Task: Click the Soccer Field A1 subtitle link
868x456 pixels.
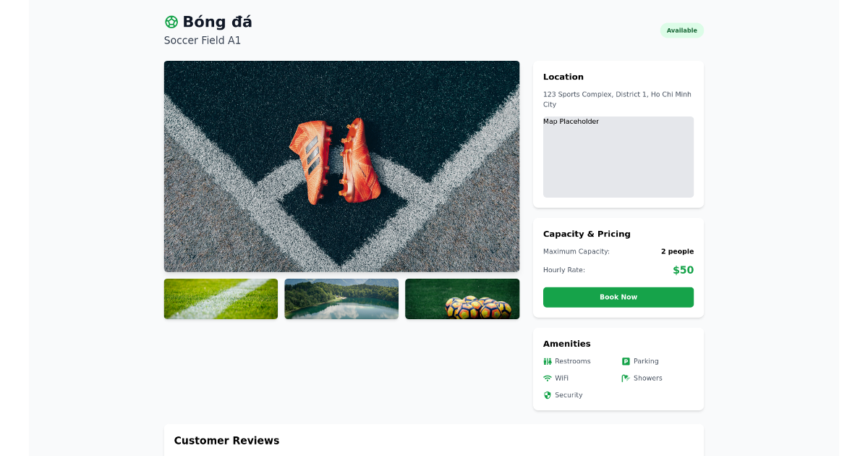Action: tap(202, 41)
